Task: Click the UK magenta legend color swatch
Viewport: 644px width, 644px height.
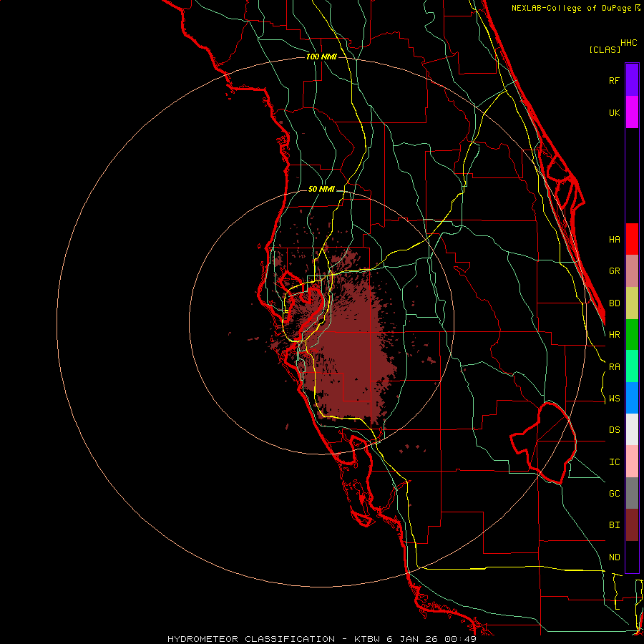Action: click(632, 112)
